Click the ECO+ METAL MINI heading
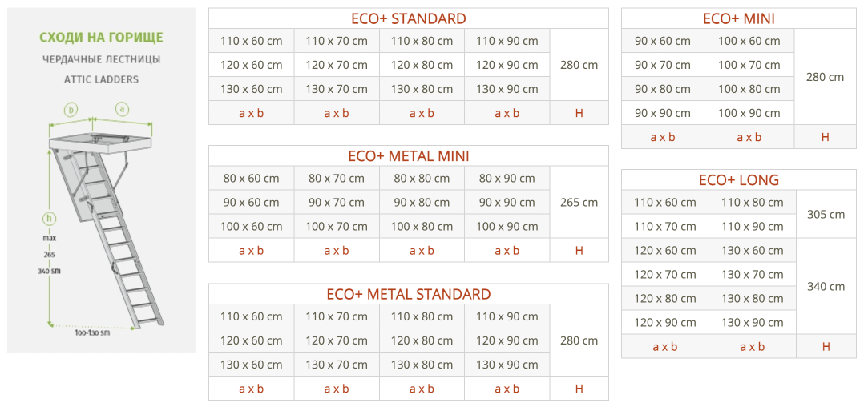The height and width of the screenshot is (411, 868). tap(409, 156)
